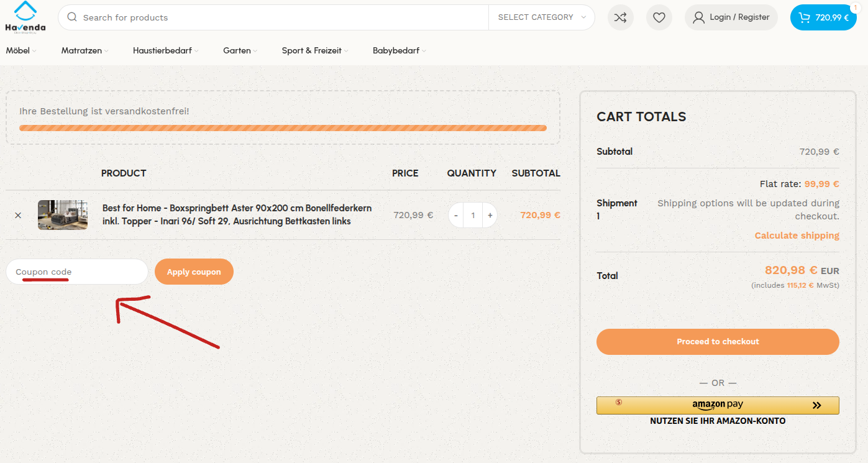Open the cart button showing 720,99 €
This screenshot has height=463, width=868.
point(823,17)
